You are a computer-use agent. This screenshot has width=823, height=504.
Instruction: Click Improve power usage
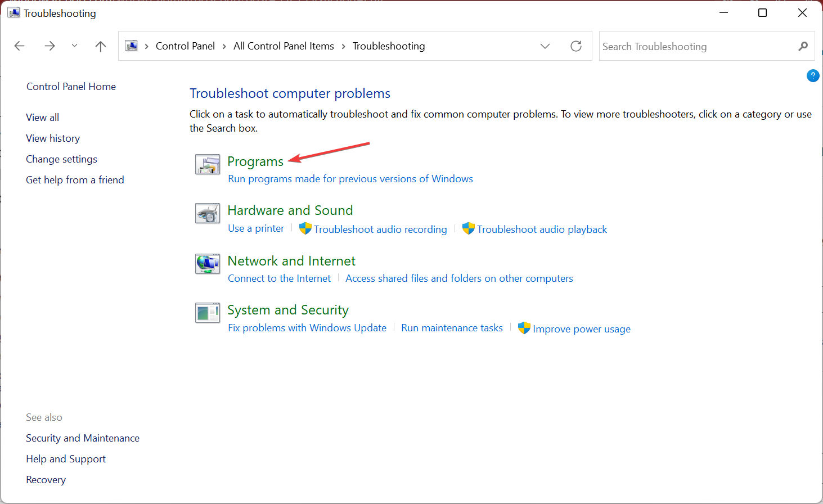582,329
